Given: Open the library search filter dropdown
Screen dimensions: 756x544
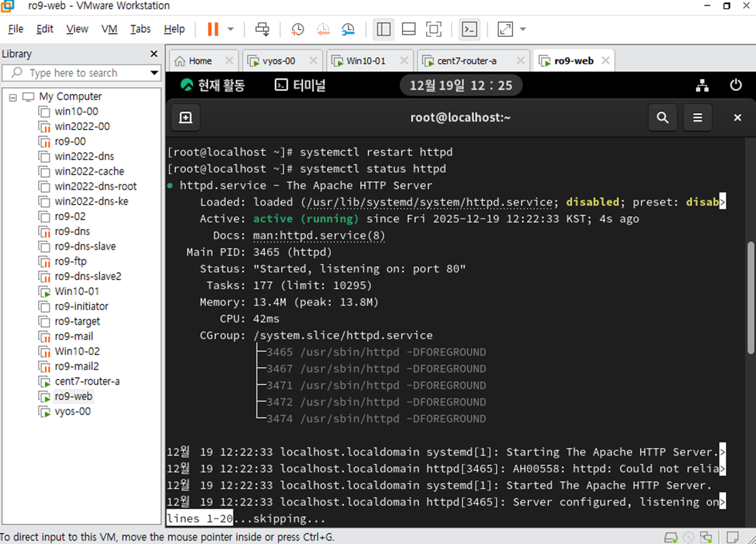Looking at the screenshot, I should click(155, 73).
